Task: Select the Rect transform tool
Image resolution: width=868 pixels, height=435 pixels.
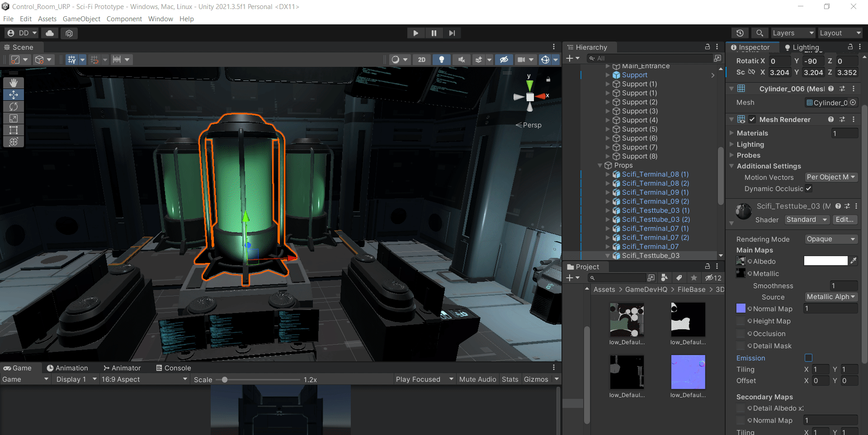Action: (x=14, y=130)
